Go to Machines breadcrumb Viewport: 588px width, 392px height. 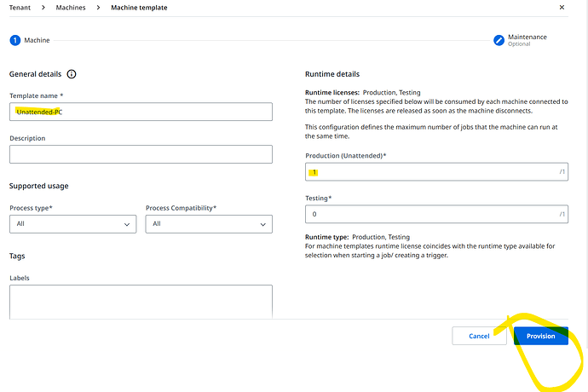coord(71,8)
